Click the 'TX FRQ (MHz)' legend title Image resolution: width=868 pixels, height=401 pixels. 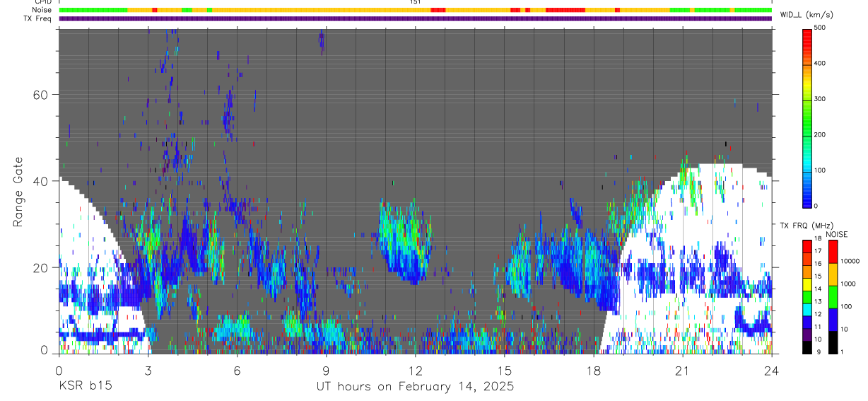tap(805, 226)
